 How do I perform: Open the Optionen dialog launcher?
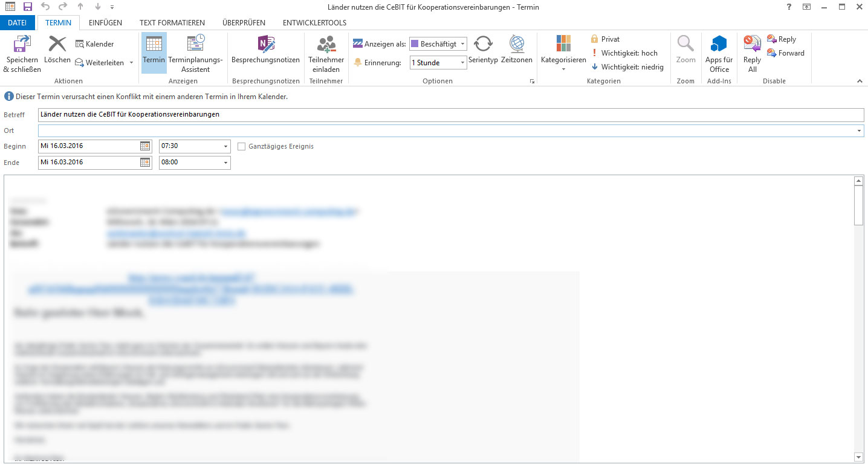point(532,81)
